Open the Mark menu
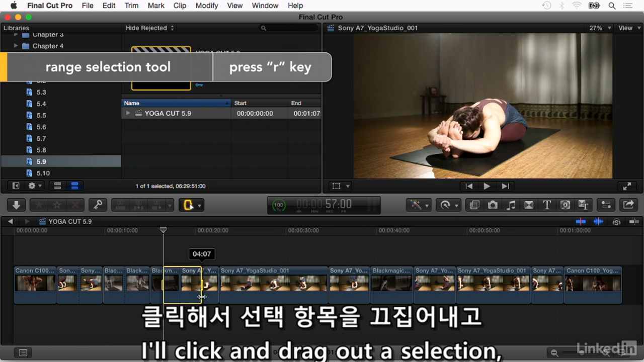This screenshot has height=362, width=644. 156,6
